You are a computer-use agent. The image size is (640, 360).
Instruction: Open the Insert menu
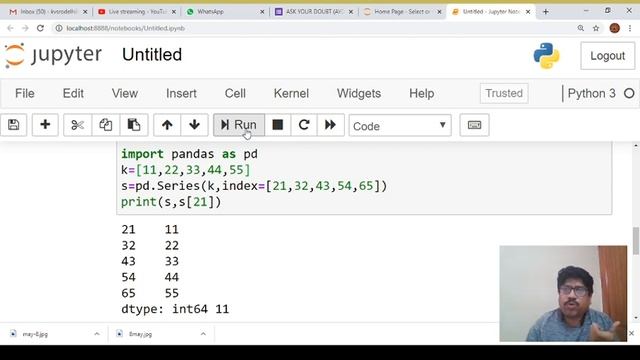point(181,93)
